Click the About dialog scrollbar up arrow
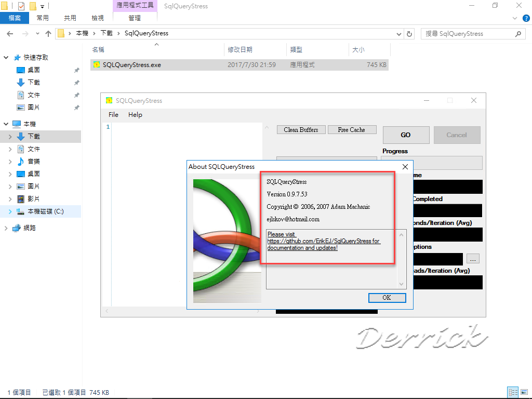The width and height of the screenshot is (532, 399). click(x=402, y=235)
